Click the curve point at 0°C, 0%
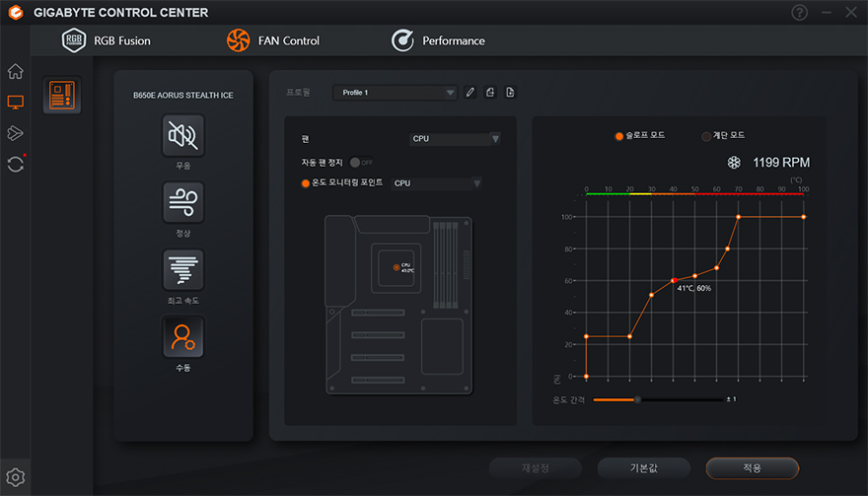 pyautogui.click(x=586, y=377)
